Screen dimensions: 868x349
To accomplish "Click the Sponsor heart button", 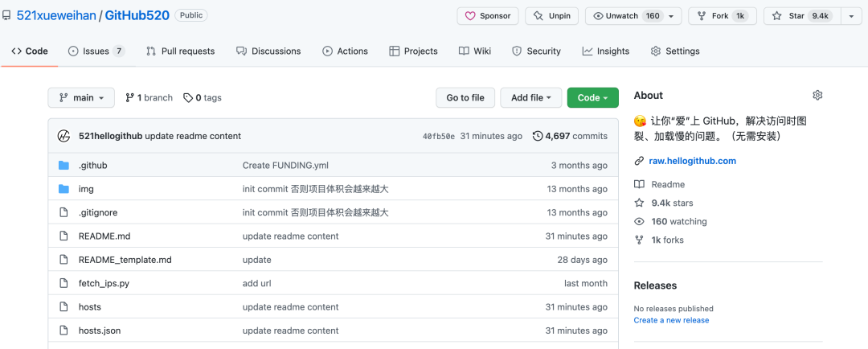I will (488, 16).
